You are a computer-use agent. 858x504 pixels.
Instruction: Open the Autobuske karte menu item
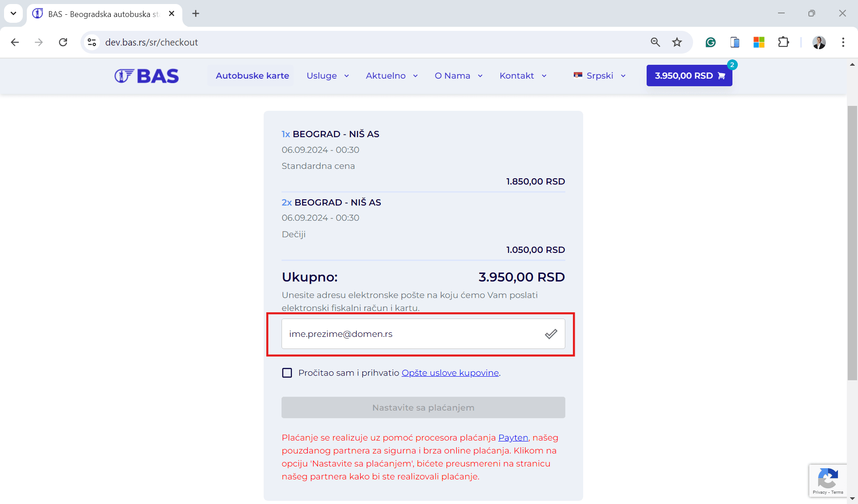252,76
